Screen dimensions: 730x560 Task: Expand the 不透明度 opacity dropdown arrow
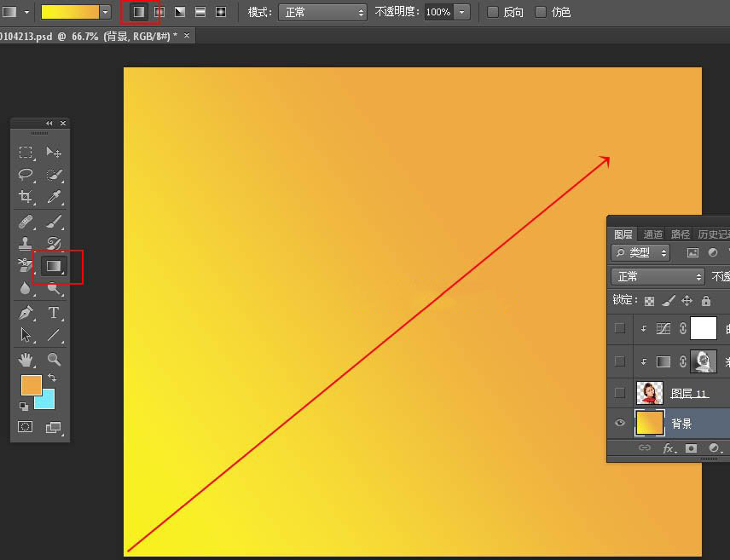(x=461, y=12)
